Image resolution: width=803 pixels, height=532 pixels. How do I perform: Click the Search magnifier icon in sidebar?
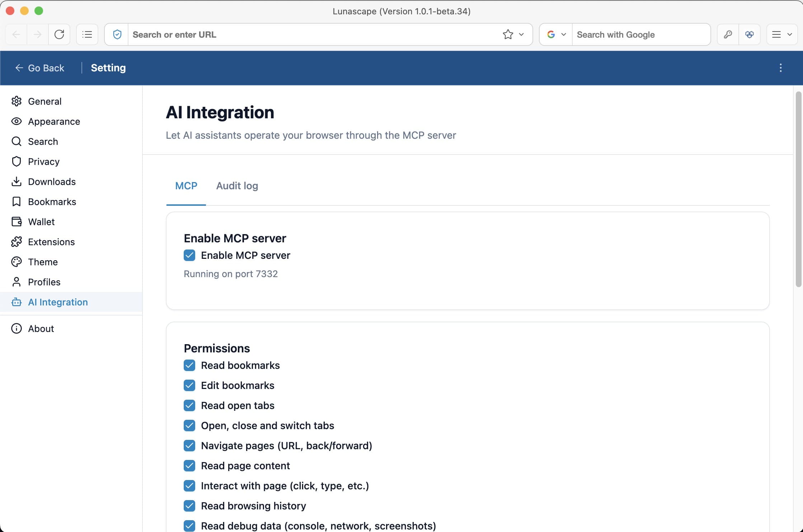(x=17, y=142)
